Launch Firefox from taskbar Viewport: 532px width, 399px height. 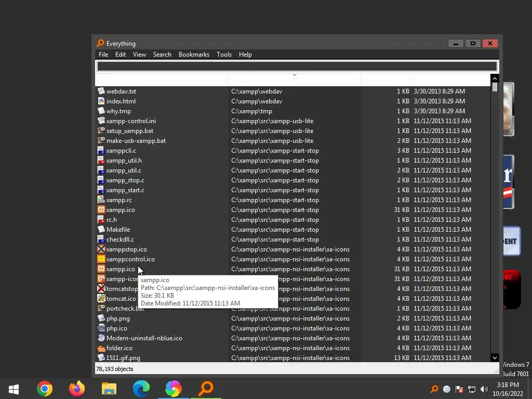pyautogui.click(x=77, y=389)
